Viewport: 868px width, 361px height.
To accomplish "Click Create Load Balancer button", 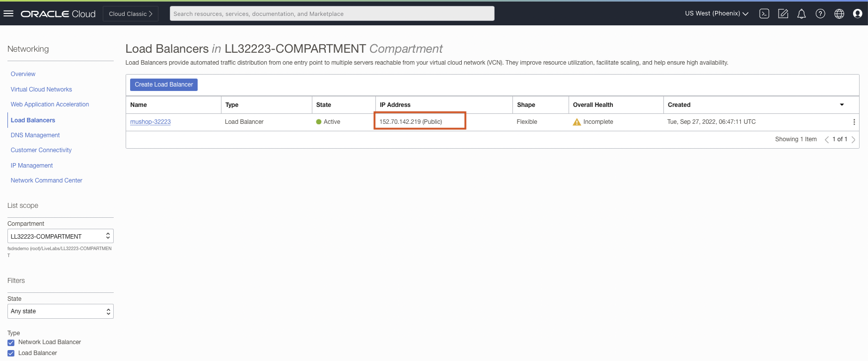I will click(164, 85).
